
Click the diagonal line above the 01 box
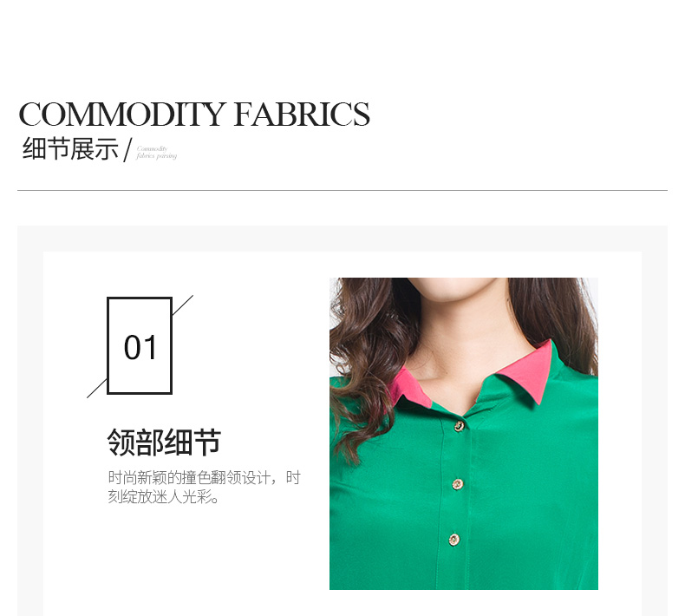[183, 305]
